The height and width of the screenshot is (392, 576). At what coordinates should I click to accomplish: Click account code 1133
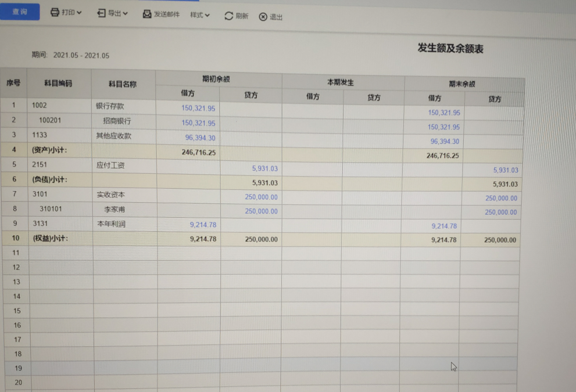coord(40,135)
